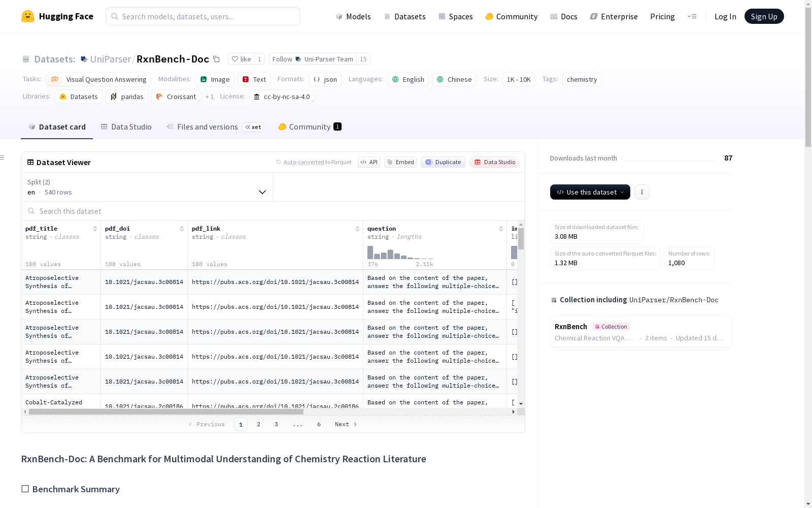Image resolution: width=812 pixels, height=508 pixels.
Task: Filter by Image modality tag
Action: click(215, 79)
